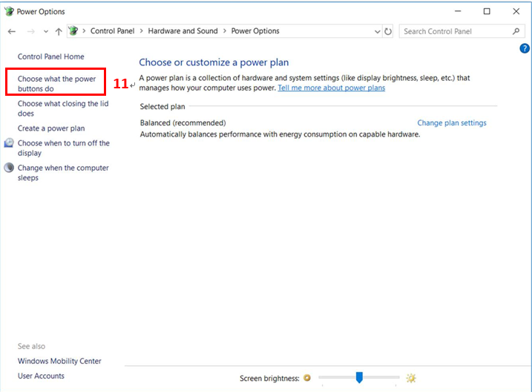Expand the chevron before Control Panel

pyautogui.click(x=84, y=31)
